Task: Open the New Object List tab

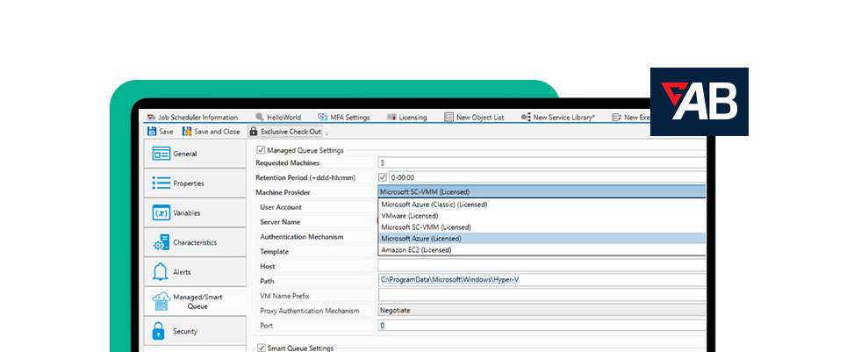Action: point(475,118)
